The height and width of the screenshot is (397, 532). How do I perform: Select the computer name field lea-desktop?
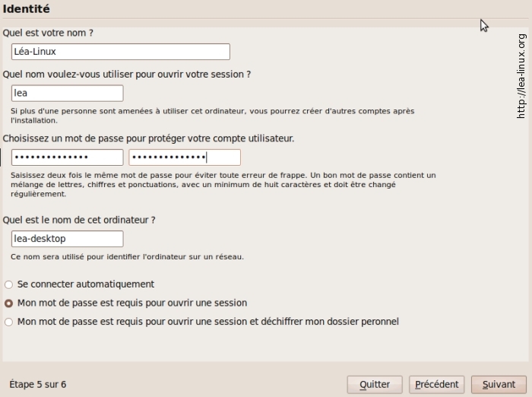click(67, 239)
